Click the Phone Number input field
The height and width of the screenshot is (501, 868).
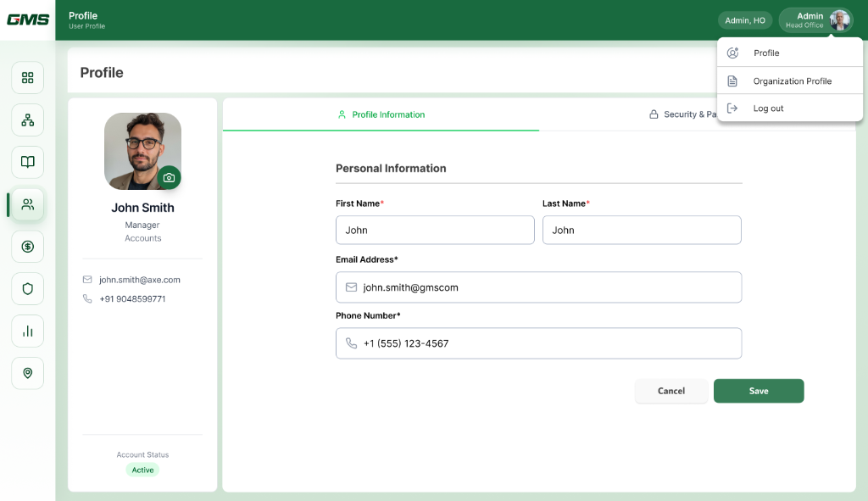[x=538, y=343]
